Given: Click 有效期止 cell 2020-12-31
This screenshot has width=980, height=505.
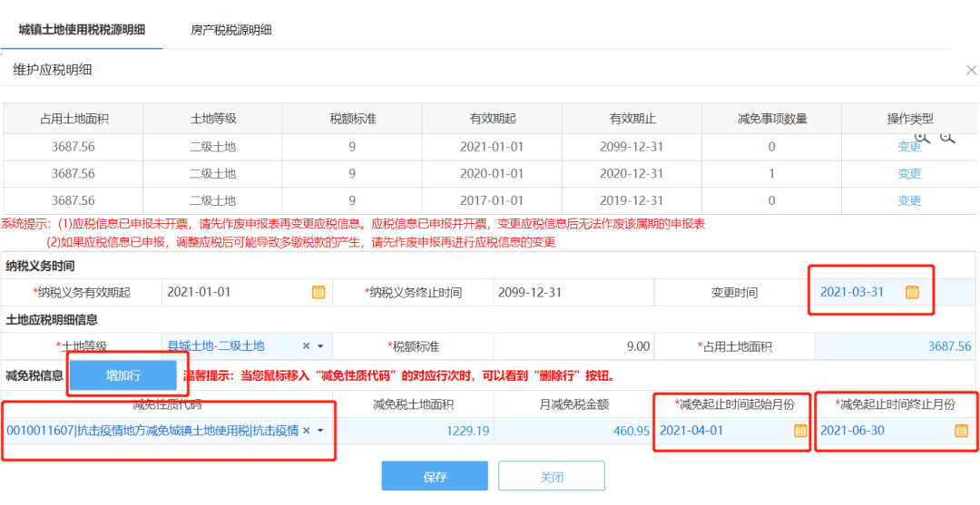Looking at the screenshot, I should [632, 174].
